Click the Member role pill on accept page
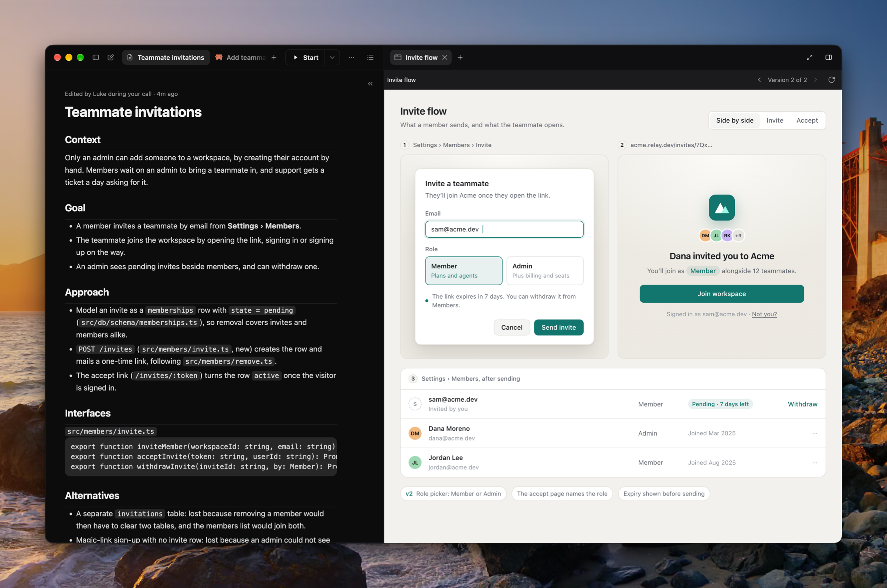This screenshot has width=887, height=588. 703,271
